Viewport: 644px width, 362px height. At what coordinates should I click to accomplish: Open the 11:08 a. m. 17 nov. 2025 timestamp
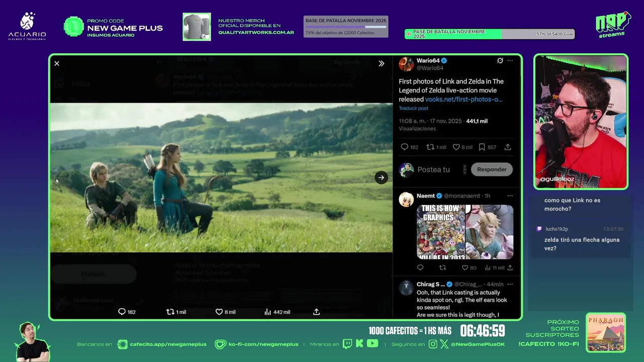click(431, 121)
